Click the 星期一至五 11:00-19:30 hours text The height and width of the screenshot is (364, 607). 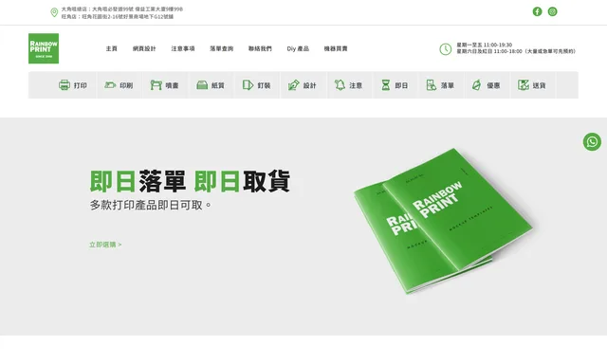[x=485, y=45]
